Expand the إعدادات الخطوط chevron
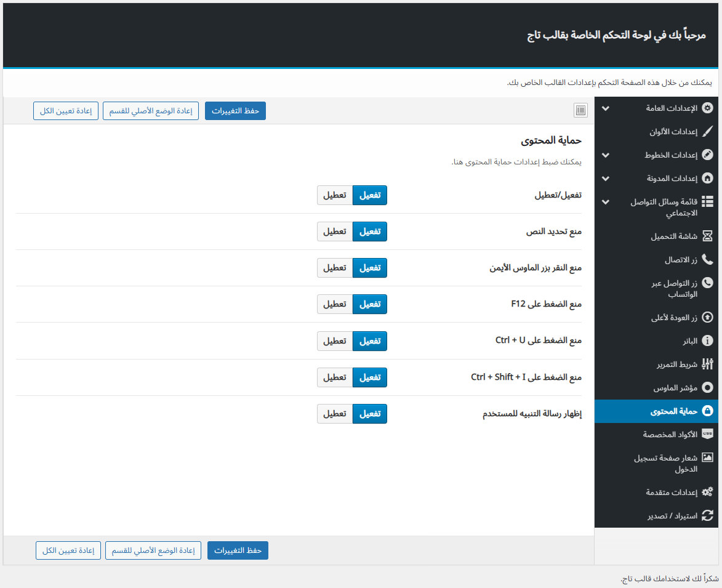 point(605,155)
